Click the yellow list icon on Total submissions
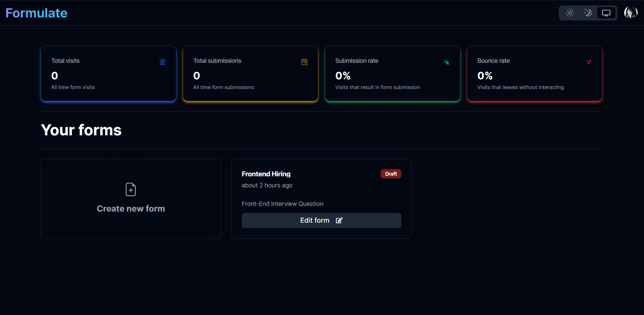This screenshot has width=644, height=315. 304,62
